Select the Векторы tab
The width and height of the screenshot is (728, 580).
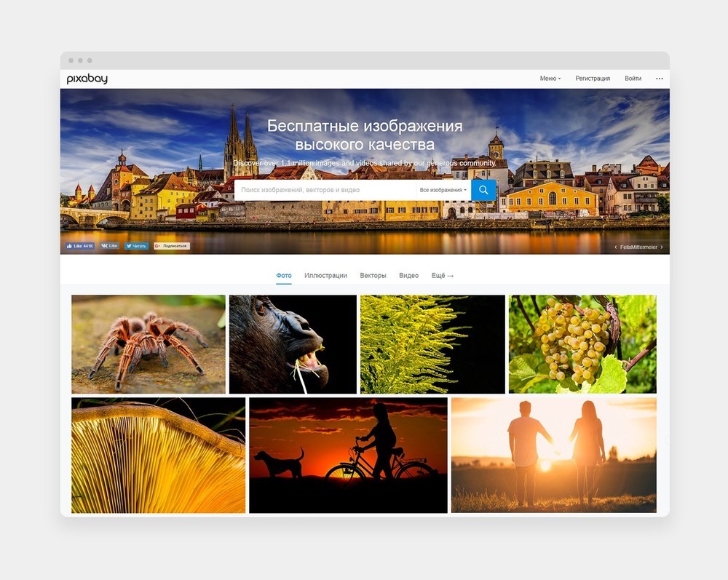click(373, 276)
